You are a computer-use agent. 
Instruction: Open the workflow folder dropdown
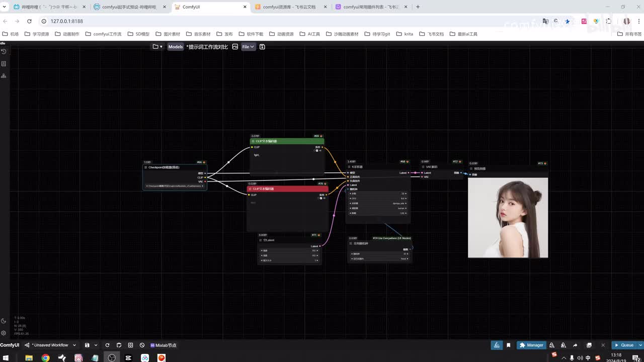(x=158, y=47)
